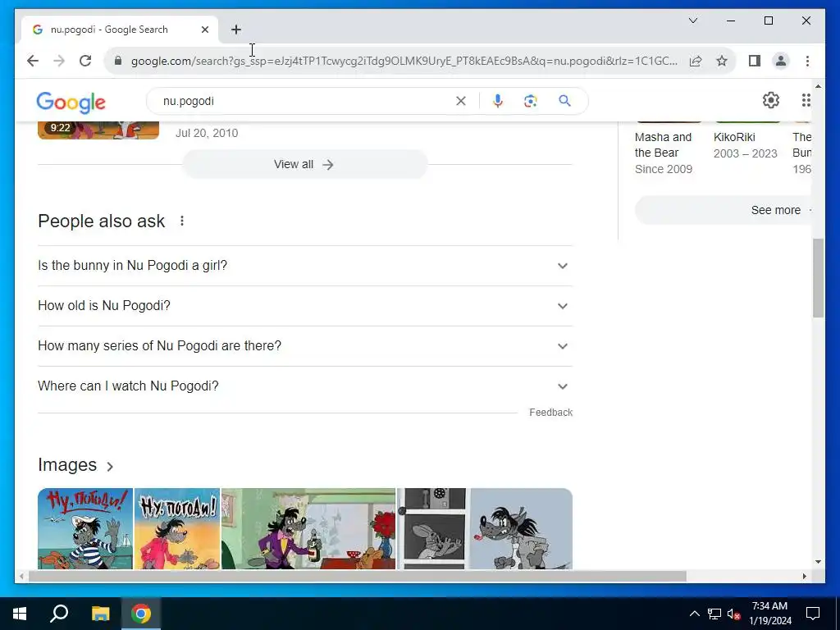Share this page via address bar icon
840x630 pixels.
click(x=696, y=61)
